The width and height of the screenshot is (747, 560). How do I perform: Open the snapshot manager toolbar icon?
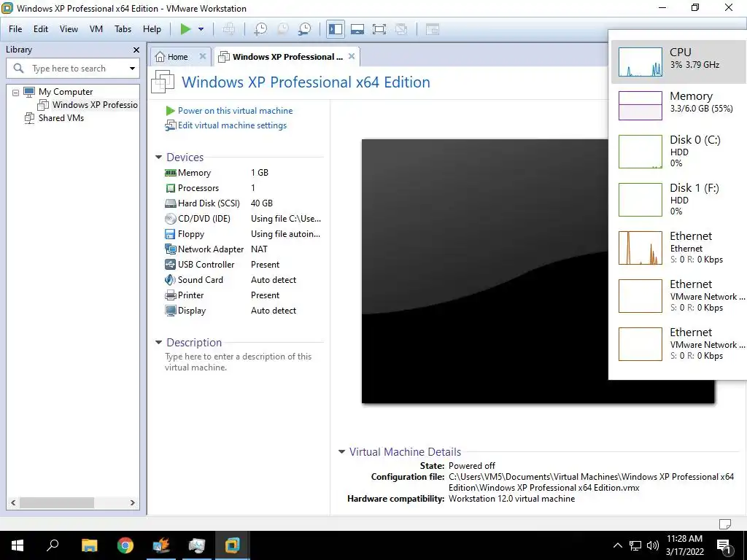tap(304, 29)
